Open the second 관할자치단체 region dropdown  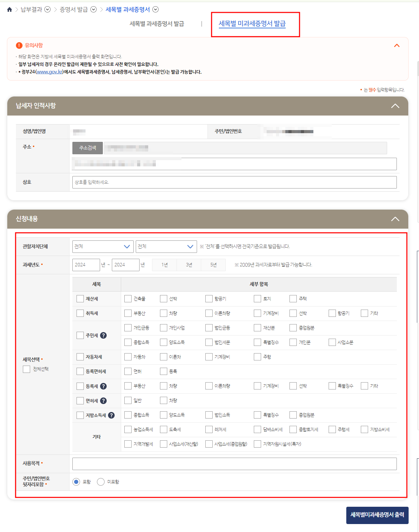[166, 246]
